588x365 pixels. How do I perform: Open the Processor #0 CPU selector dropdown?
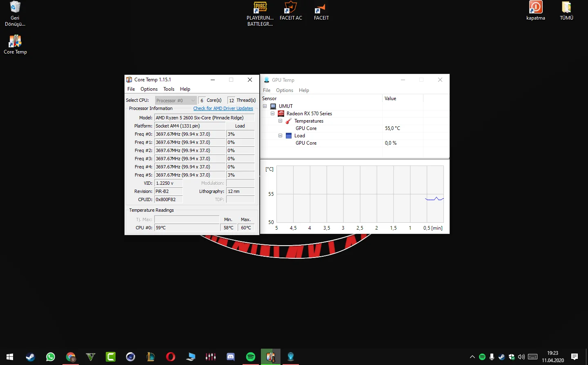[x=176, y=101]
